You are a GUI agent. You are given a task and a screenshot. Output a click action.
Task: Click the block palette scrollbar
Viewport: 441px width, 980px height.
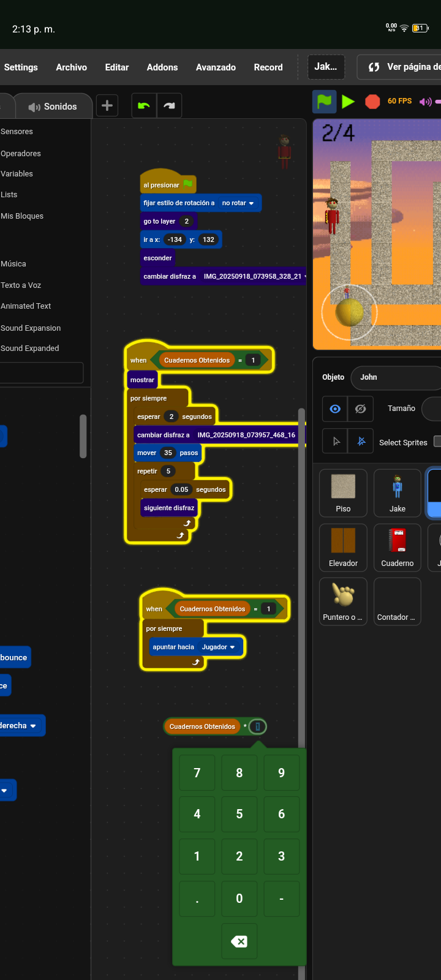[83, 436]
